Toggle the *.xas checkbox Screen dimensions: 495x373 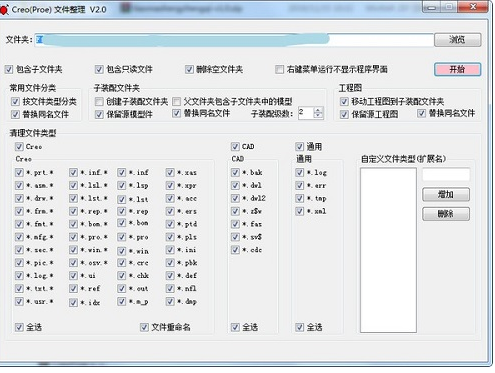pos(170,172)
